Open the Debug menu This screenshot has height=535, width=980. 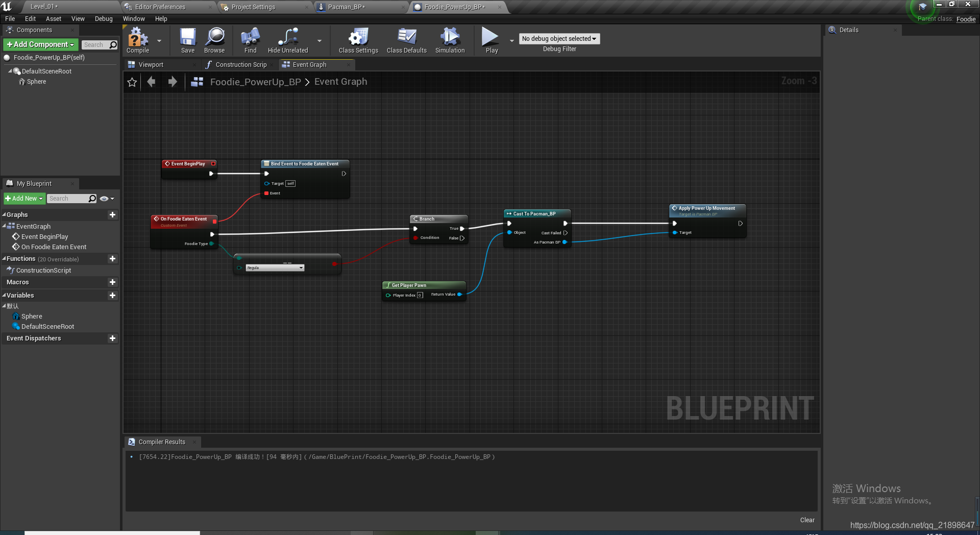(104, 19)
